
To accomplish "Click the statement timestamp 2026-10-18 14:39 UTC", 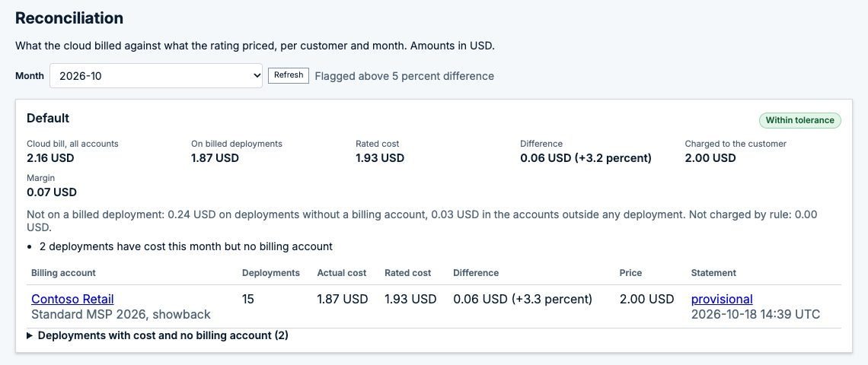I will click(x=755, y=315).
